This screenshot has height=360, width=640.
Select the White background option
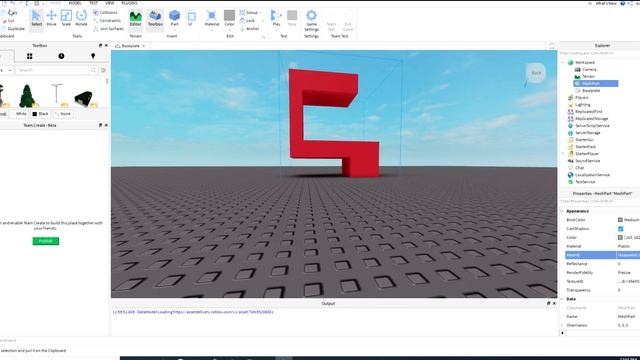[x=18, y=114]
